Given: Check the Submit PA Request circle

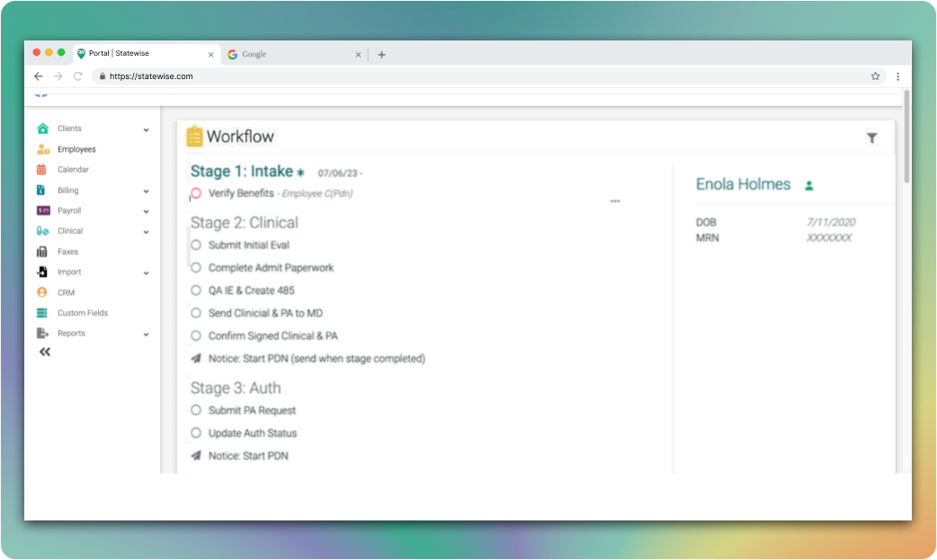Looking at the screenshot, I should click(x=195, y=410).
